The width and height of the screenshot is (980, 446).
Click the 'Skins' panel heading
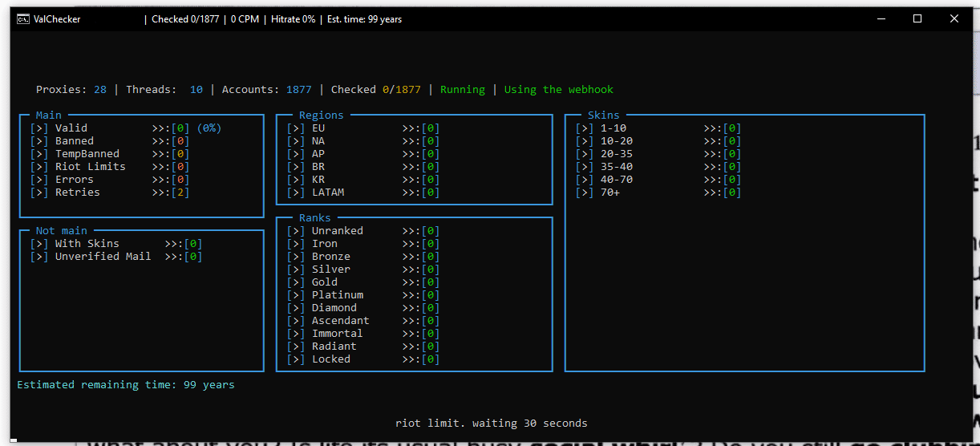tap(604, 116)
